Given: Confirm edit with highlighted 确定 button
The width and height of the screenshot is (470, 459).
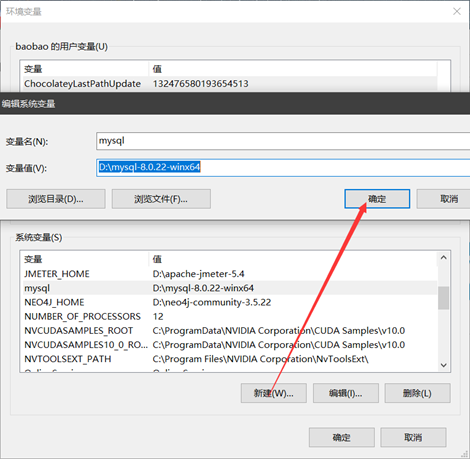Looking at the screenshot, I should tap(377, 199).
